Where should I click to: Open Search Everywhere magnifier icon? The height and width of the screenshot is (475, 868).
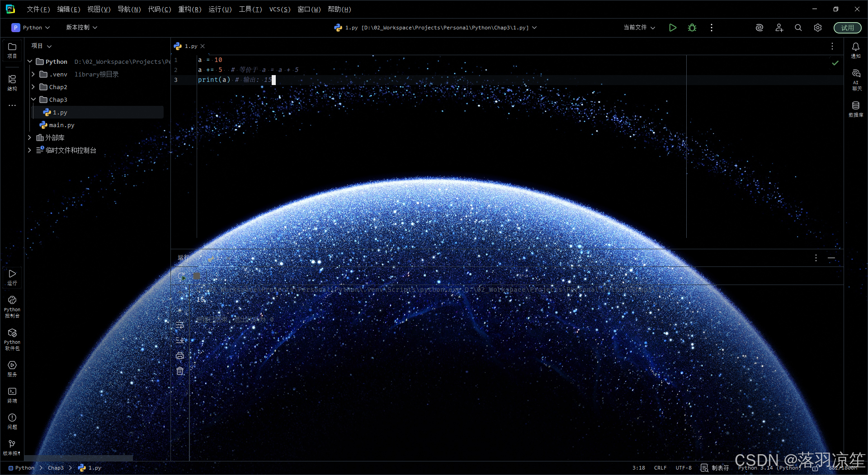[x=798, y=28]
